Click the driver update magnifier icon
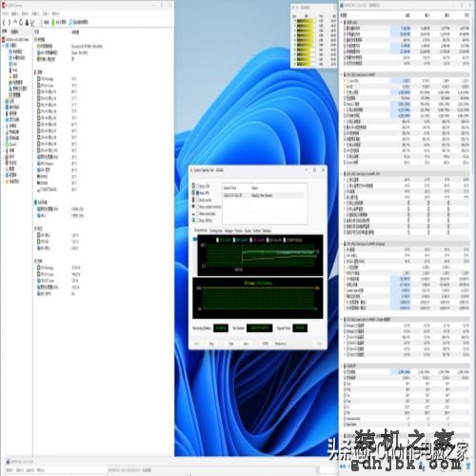Viewport: 476px width, 476px height. [70, 22]
